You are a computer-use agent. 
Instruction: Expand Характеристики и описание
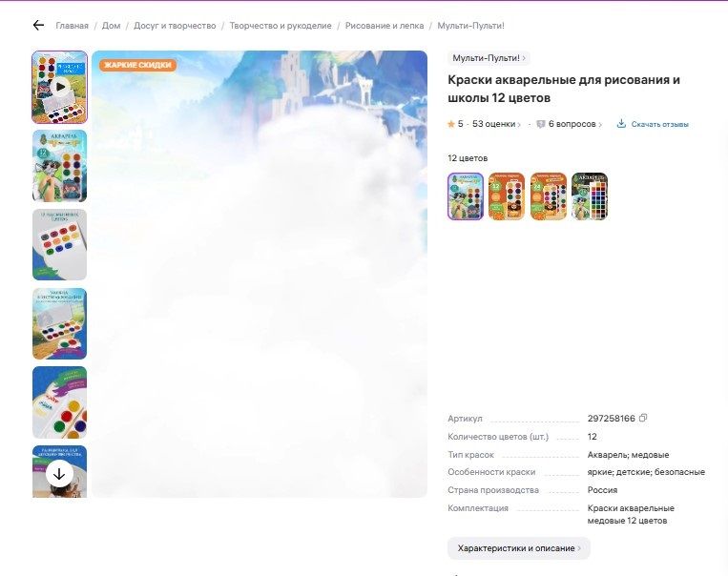(518, 548)
